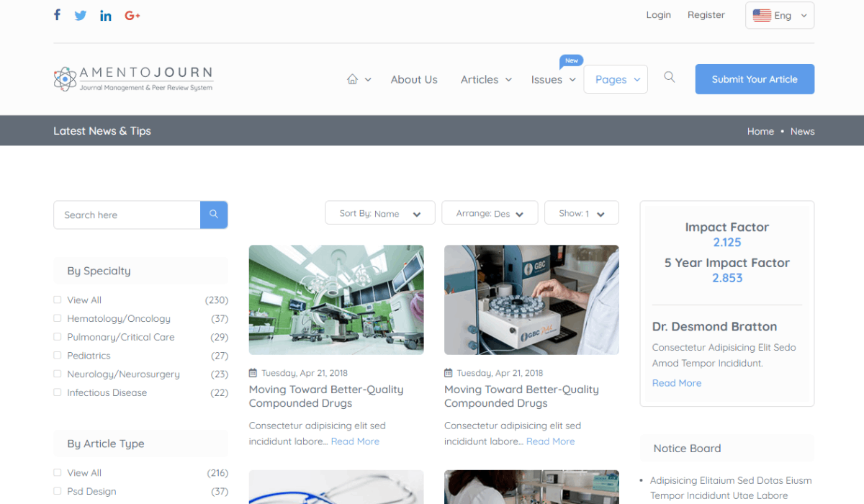Click Read More under Dr. Desmond Bratton
The image size is (864, 504).
pos(677,383)
